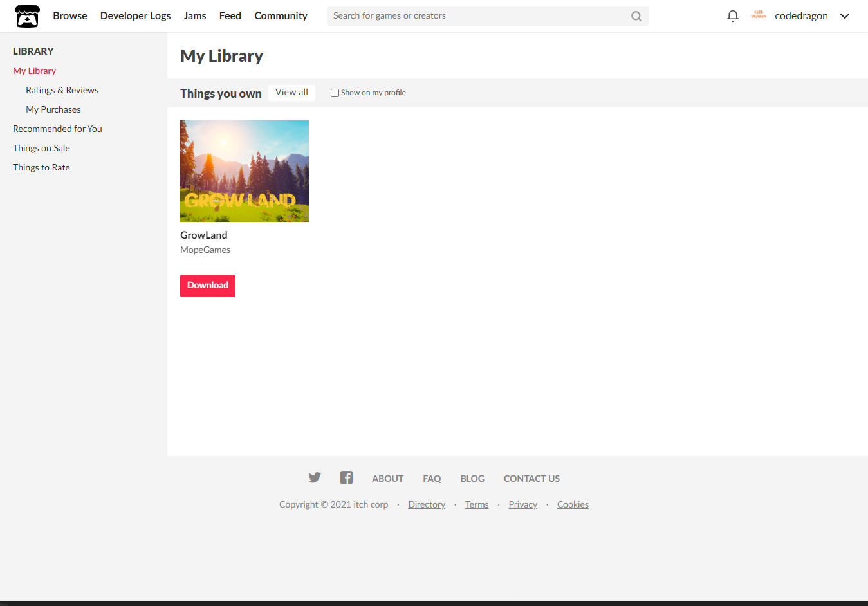Open Things to Rate
This screenshot has width=868, height=606.
pos(42,167)
